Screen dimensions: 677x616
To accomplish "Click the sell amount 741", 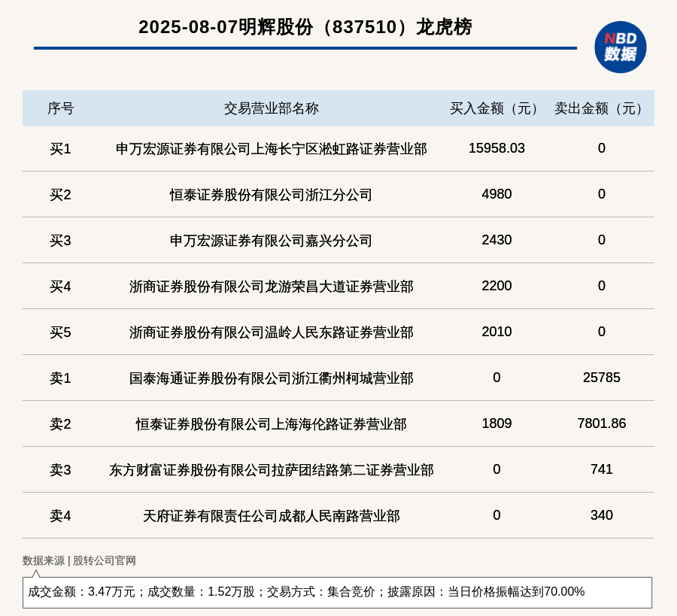I will 602,469.
